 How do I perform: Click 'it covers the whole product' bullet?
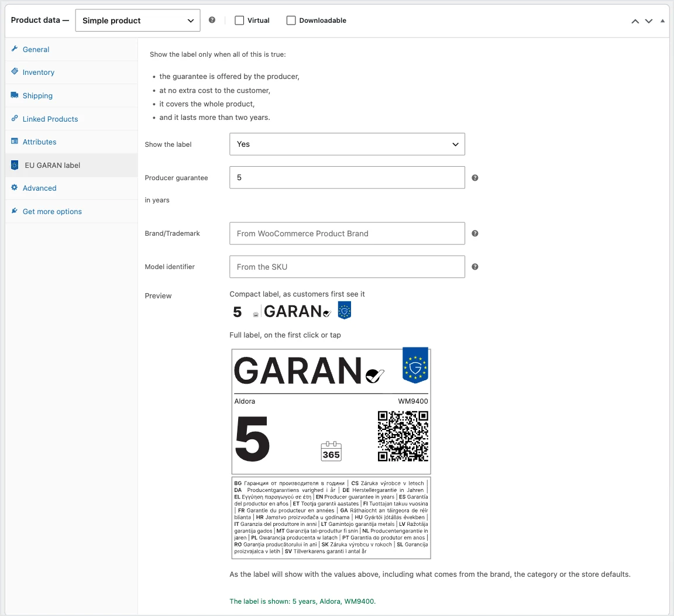point(207,104)
